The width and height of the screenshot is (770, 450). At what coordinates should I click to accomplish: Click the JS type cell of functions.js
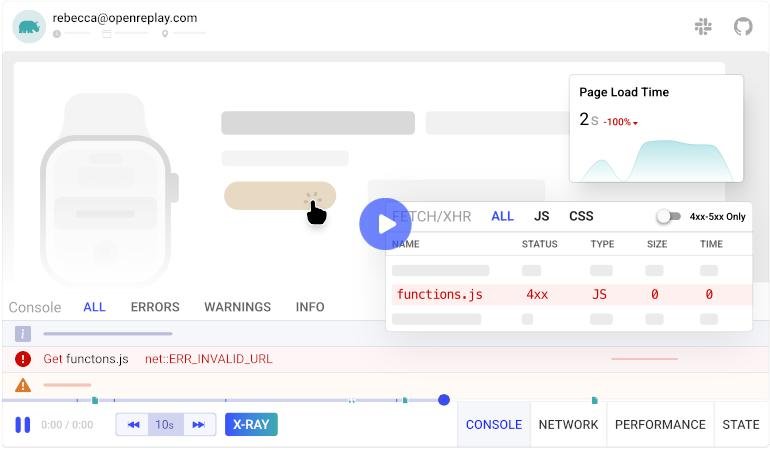(599, 295)
